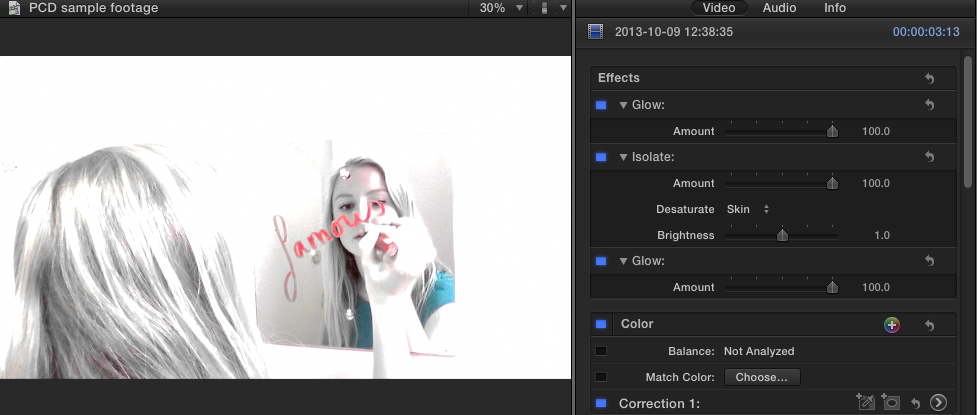Disable the Glow effect above Isolate

click(601, 105)
